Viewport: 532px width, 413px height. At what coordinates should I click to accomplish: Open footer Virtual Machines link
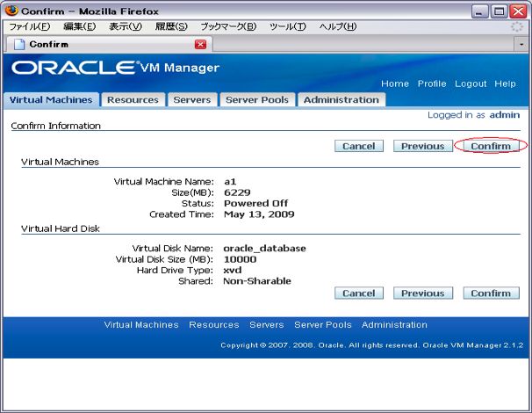[x=141, y=325]
